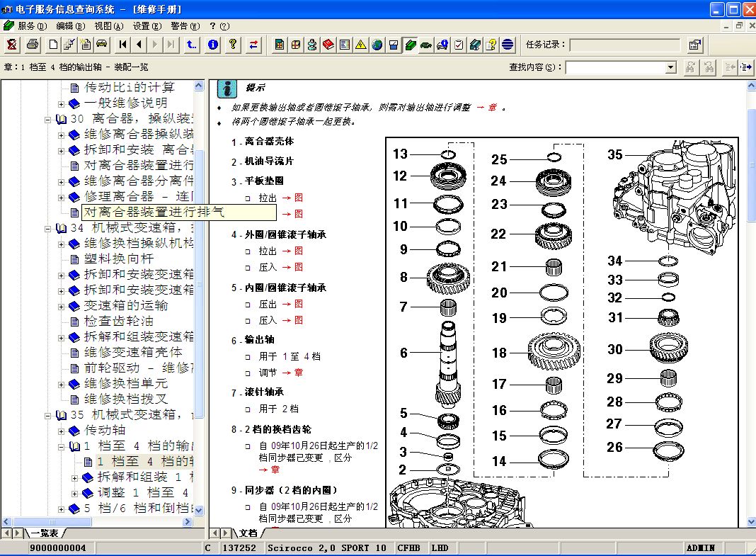Open the 设置 menu
This screenshot has width=756, height=556.
[x=147, y=25]
